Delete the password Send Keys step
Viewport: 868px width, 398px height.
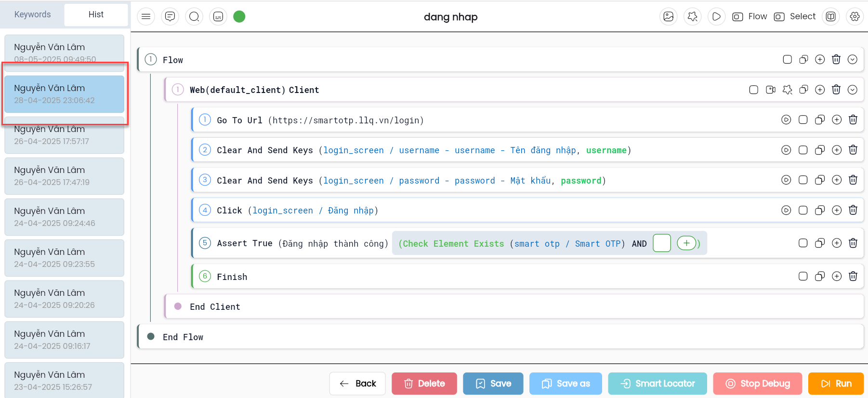click(x=853, y=180)
